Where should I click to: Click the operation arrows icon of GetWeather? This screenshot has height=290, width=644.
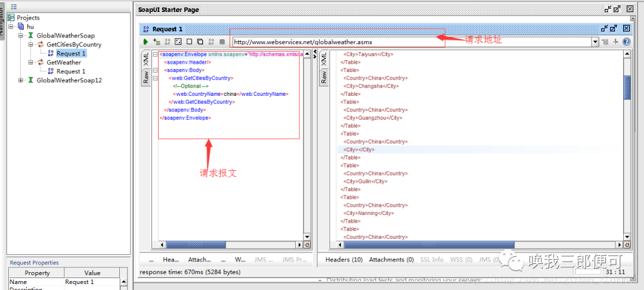point(41,63)
